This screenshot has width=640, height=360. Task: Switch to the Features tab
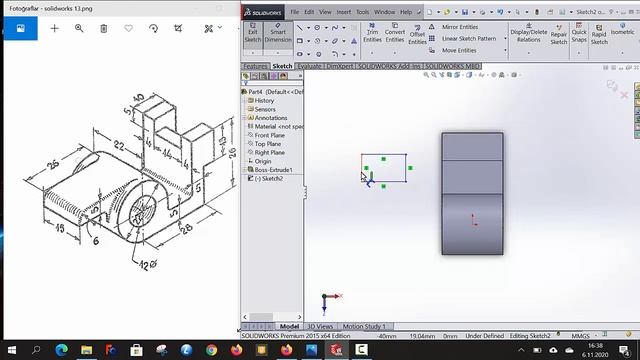click(x=255, y=66)
